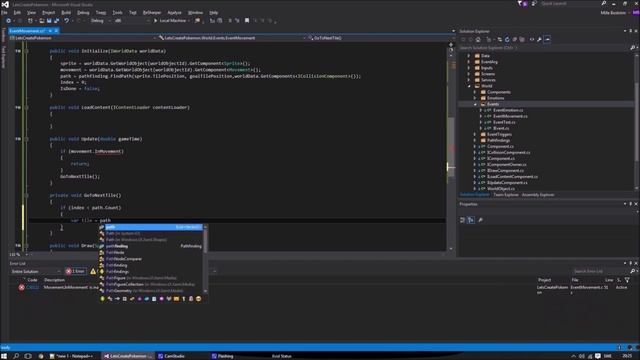640x360 pixels.
Task: Open the View menu
Action: [31, 13]
